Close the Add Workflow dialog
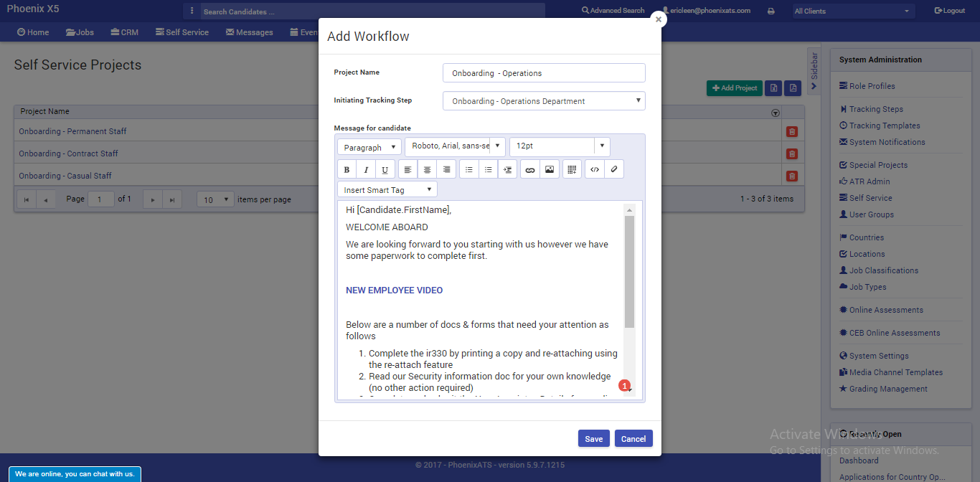Viewport: 980px width, 482px height. click(658, 19)
